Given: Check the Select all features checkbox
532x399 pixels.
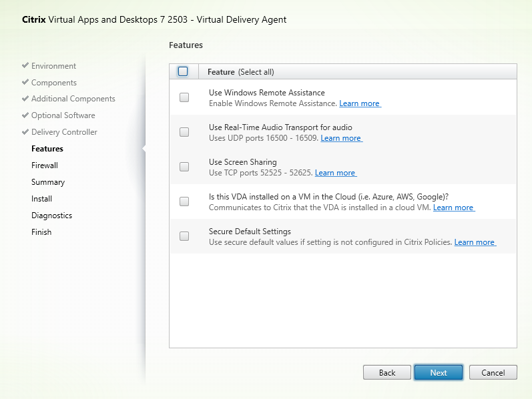Looking at the screenshot, I should (184, 72).
